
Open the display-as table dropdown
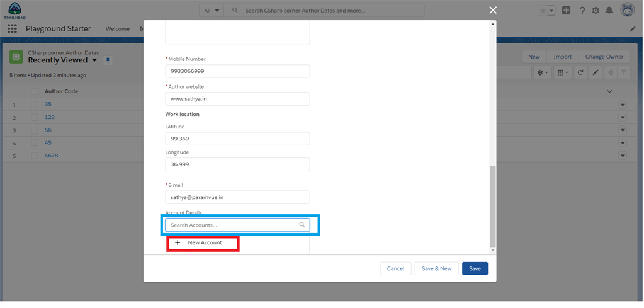tap(562, 72)
